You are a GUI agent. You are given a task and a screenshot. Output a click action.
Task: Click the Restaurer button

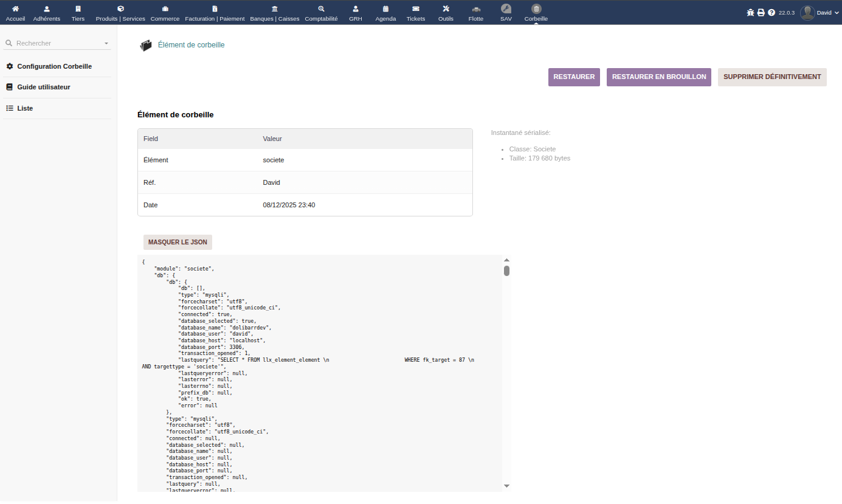574,77
